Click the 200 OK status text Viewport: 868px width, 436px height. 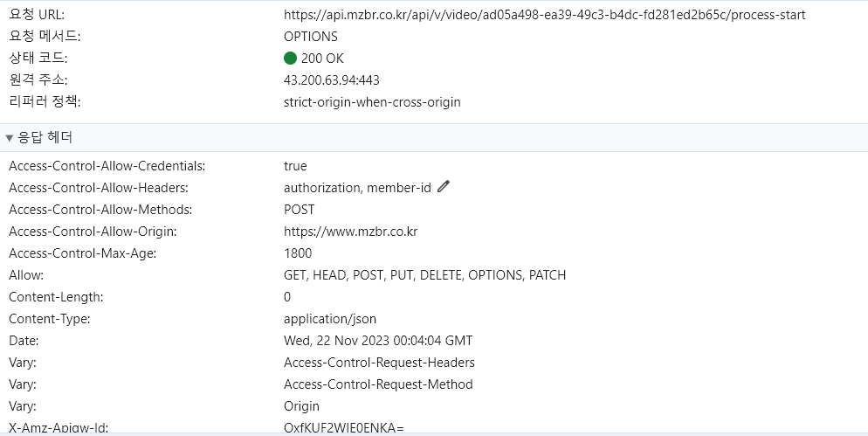coord(322,59)
